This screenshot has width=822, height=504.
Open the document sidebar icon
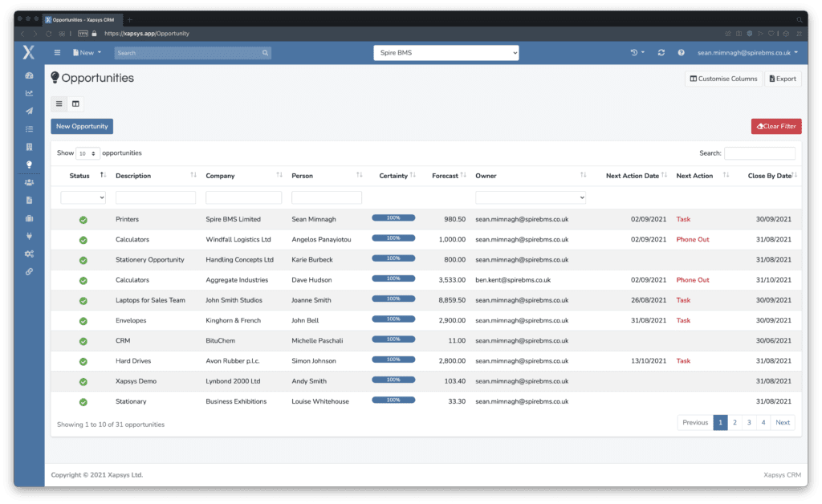30,200
